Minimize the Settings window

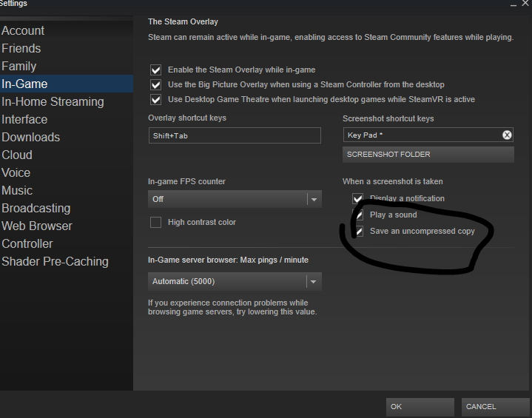514,4
